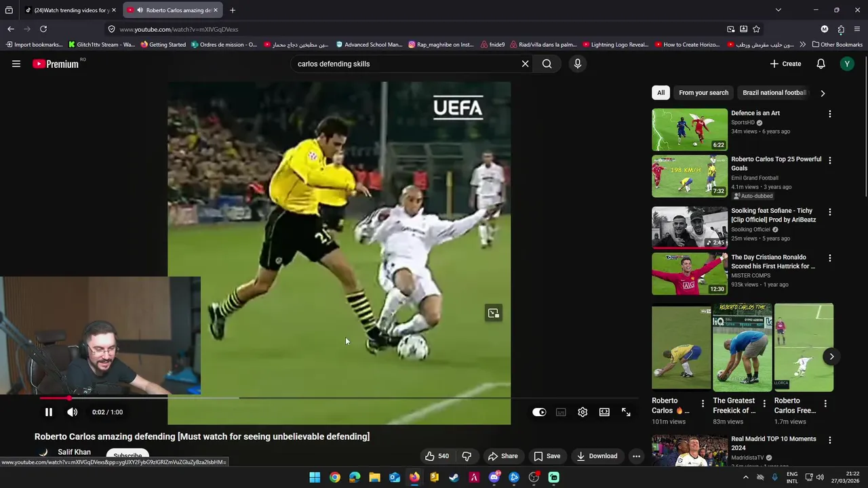
Task: Go back in browser history
Action: [x=11, y=29]
